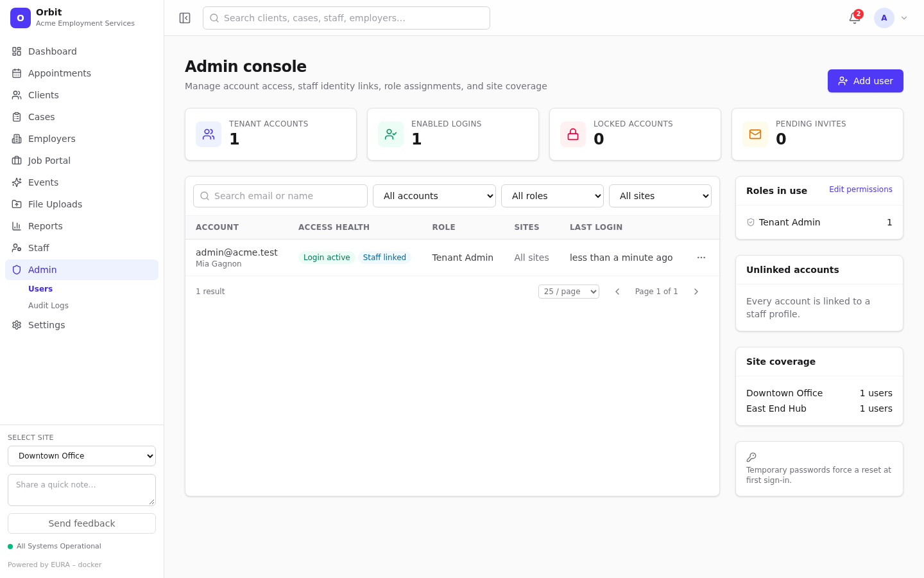This screenshot has width=924, height=578.
Task: Open Settings in the sidebar
Action: click(81, 325)
